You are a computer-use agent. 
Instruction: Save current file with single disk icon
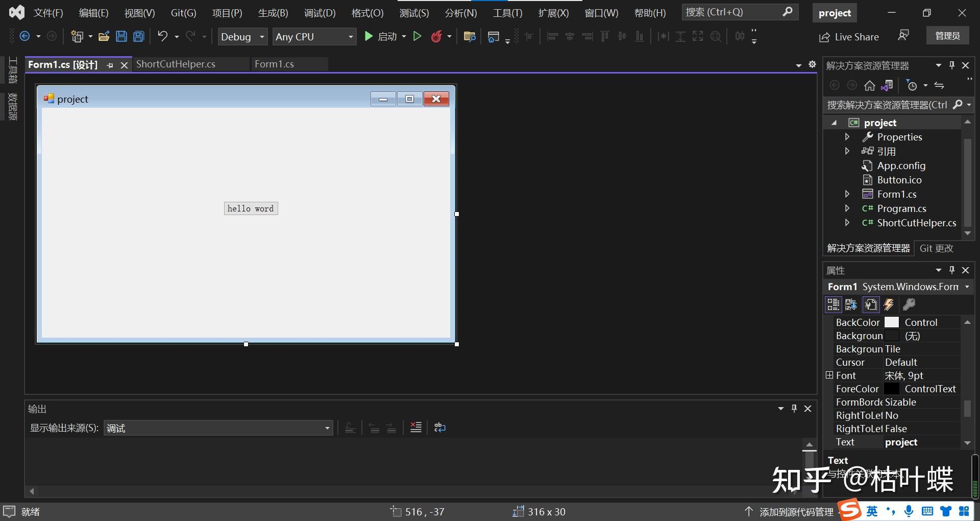pyautogui.click(x=121, y=36)
